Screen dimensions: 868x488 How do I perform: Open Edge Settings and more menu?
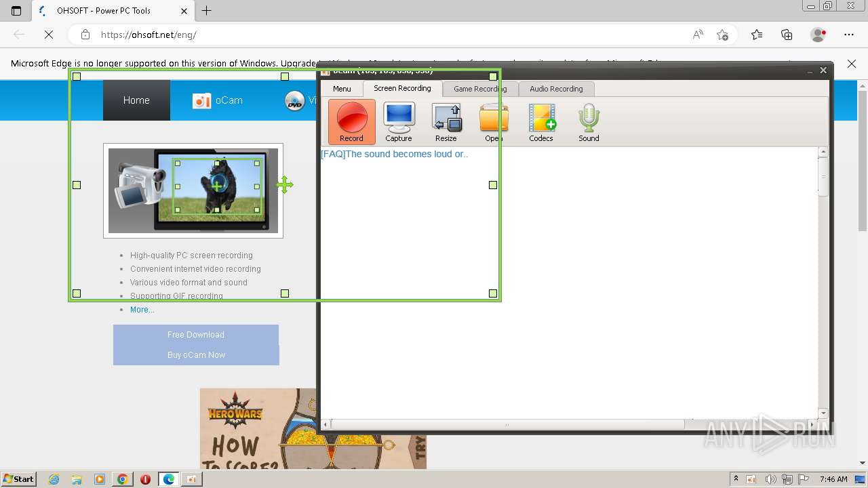tap(849, 35)
